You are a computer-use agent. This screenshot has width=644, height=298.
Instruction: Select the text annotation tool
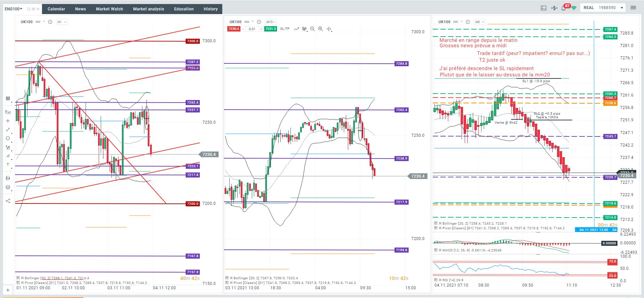click(x=8, y=165)
